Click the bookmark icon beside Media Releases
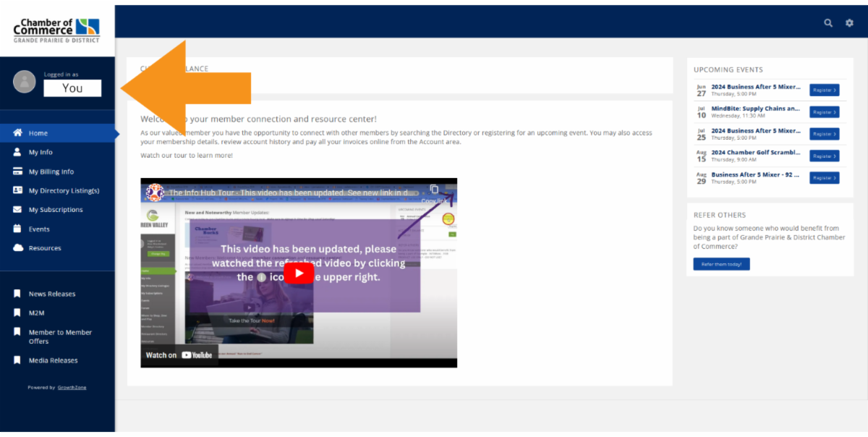The height and width of the screenshot is (437, 868). (x=17, y=360)
